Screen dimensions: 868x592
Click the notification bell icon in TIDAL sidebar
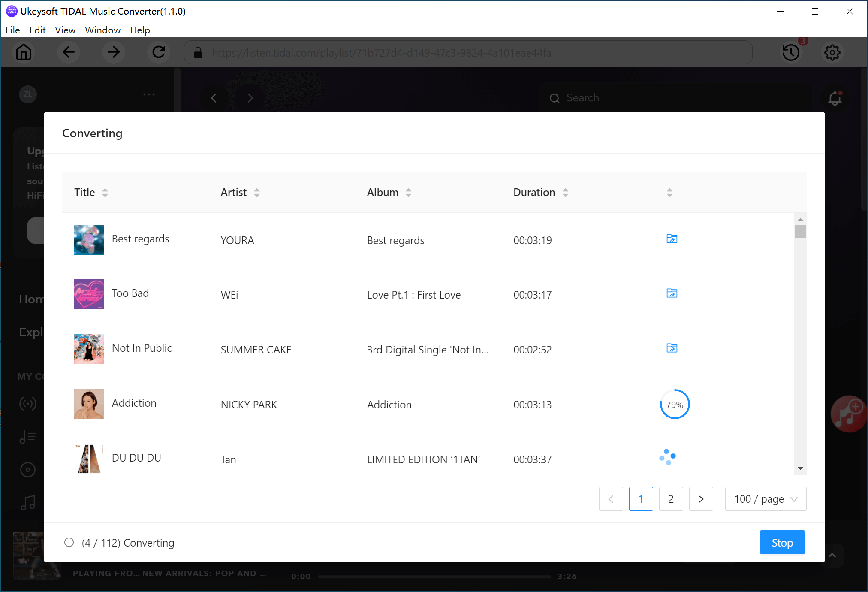[x=835, y=98]
